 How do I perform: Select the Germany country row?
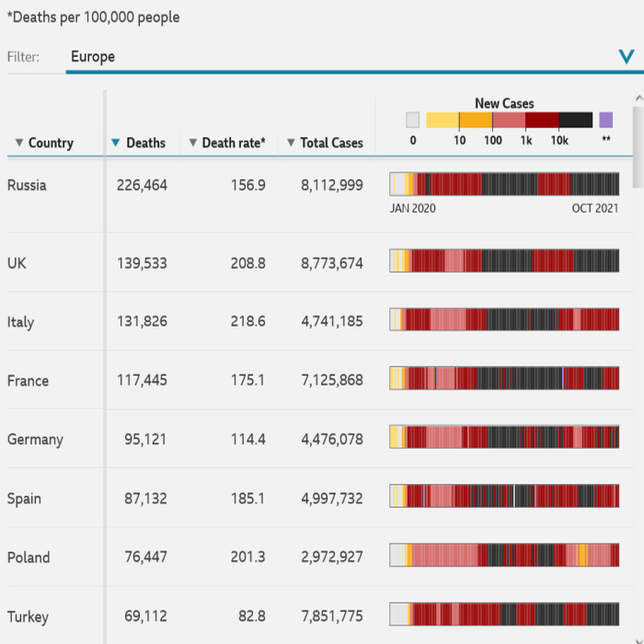[x=35, y=440]
